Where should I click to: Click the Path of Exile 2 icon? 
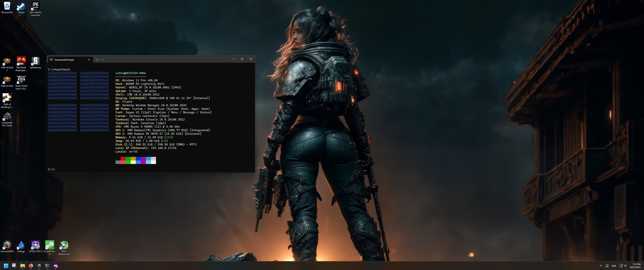coord(7,62)
